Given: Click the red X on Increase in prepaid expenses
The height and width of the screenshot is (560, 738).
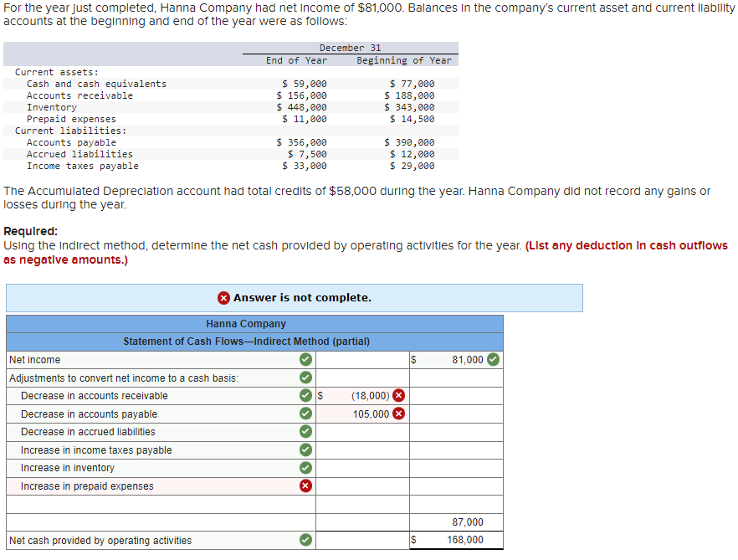Looking at the screenshot, I should pos(305,486).
